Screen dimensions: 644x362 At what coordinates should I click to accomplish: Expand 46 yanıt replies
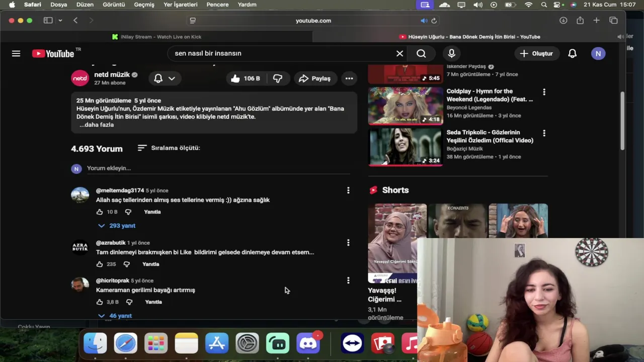click(x=115, y=316)
